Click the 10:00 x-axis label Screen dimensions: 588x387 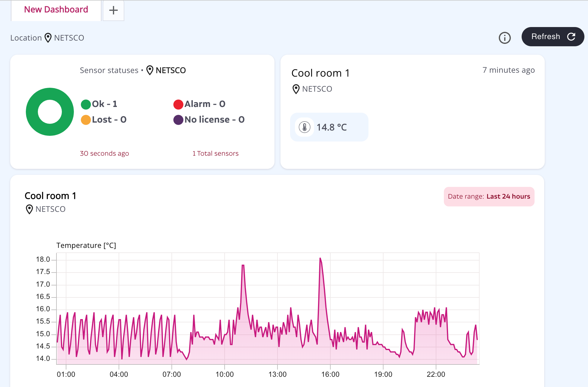(225, 374)
